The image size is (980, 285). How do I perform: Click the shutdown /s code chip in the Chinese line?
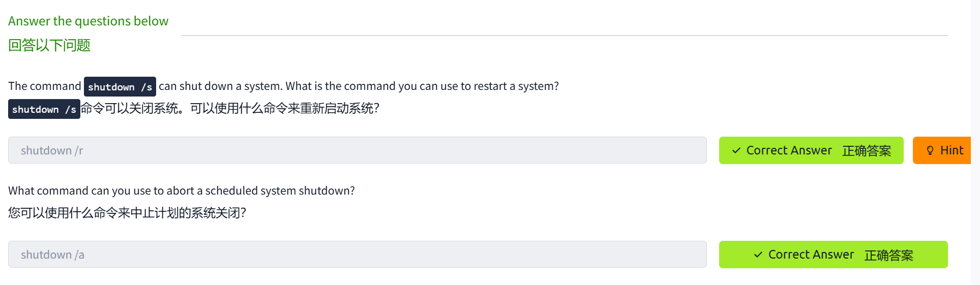(x=44, y=109)
